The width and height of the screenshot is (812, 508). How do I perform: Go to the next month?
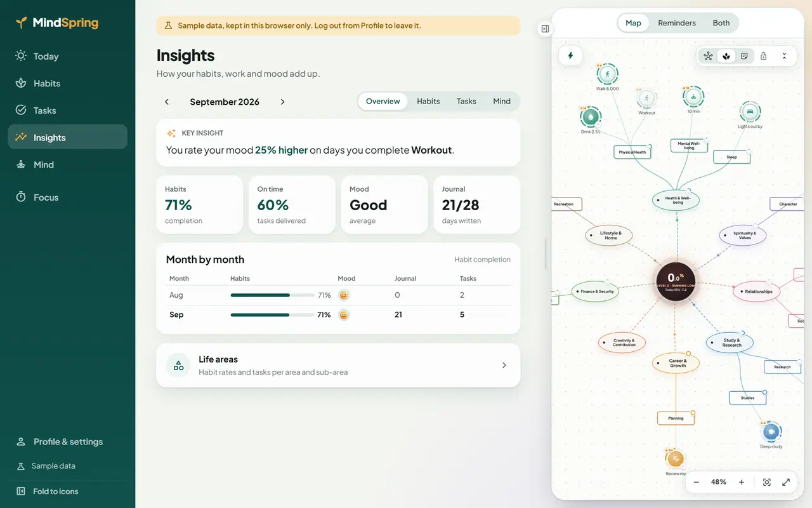point(282,102)
